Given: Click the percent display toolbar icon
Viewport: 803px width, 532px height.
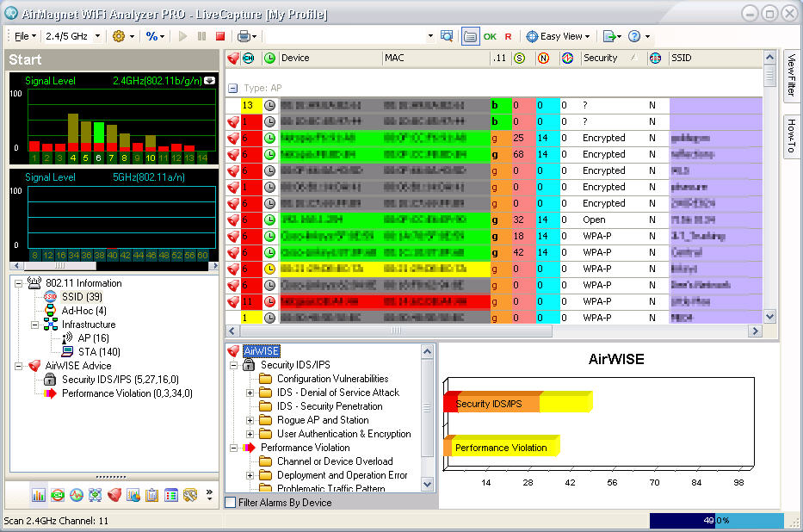Looking at the screenshot, I should (x=151, y=36).
